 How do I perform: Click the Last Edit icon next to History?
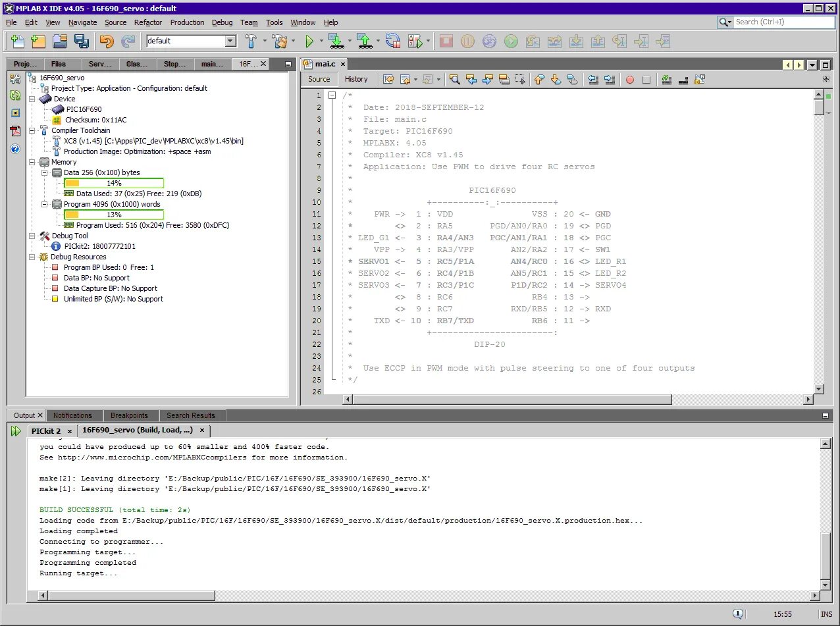pos(388,80)
